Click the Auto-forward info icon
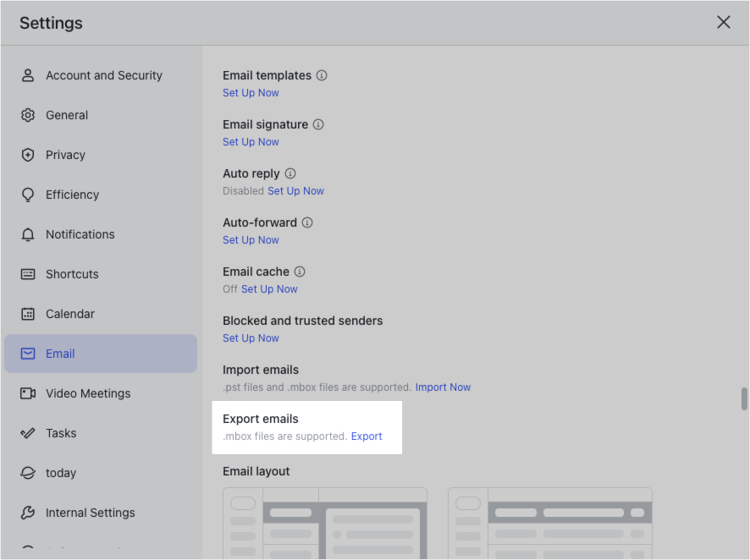The width and height of the screenshot is (750, 560). pos(306,222)
